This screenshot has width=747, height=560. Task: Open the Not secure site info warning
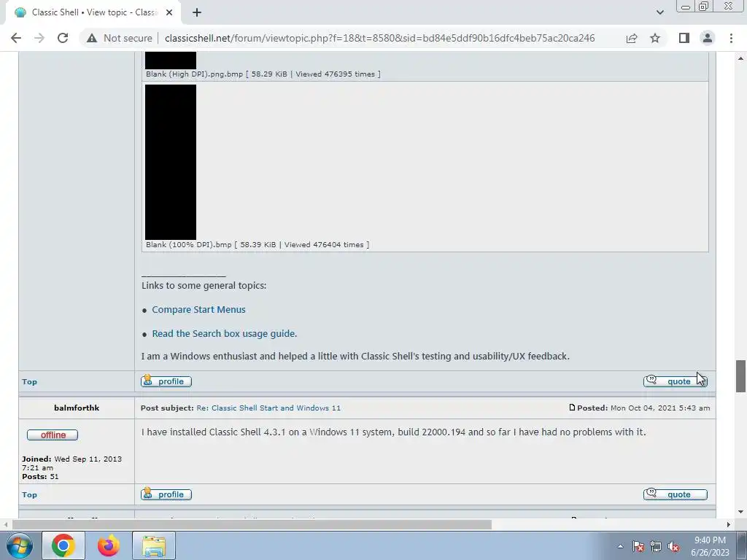(x=119, y=38)
